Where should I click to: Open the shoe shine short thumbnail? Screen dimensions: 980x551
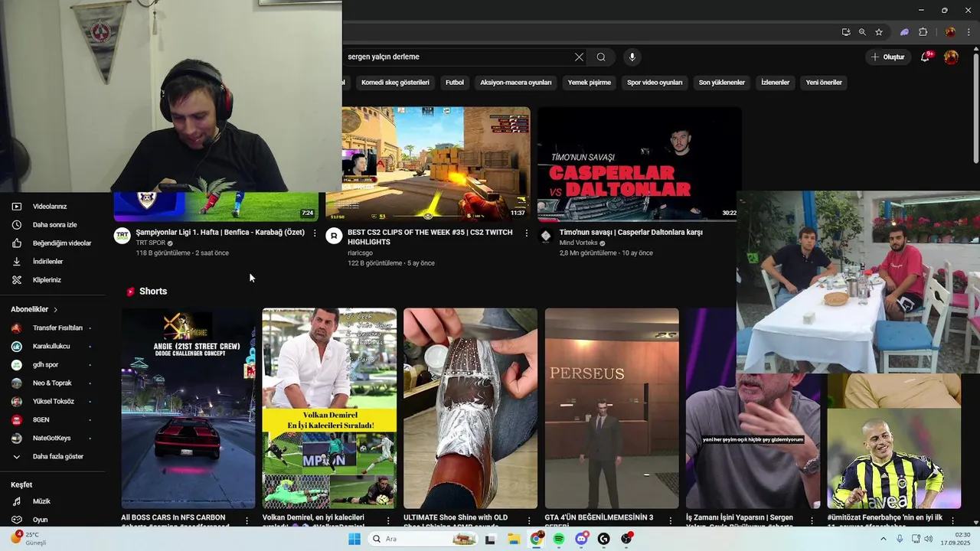(470, 409)
